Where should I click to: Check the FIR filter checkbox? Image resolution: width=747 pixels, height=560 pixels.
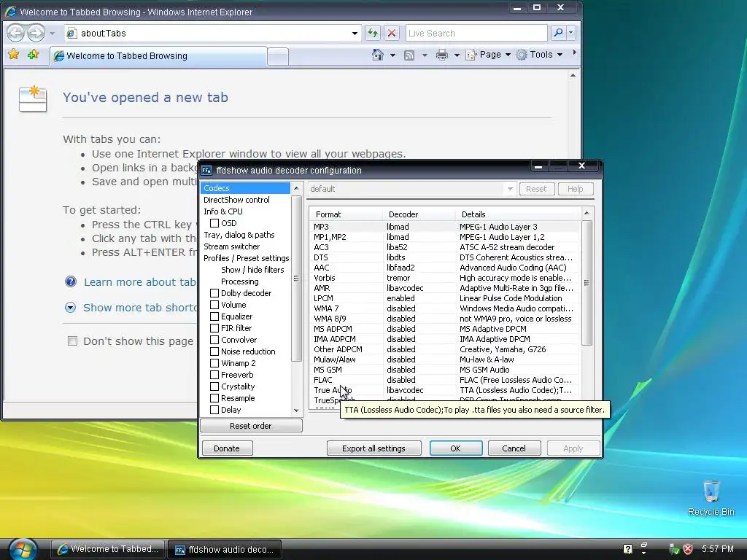(x=214, y=328)
